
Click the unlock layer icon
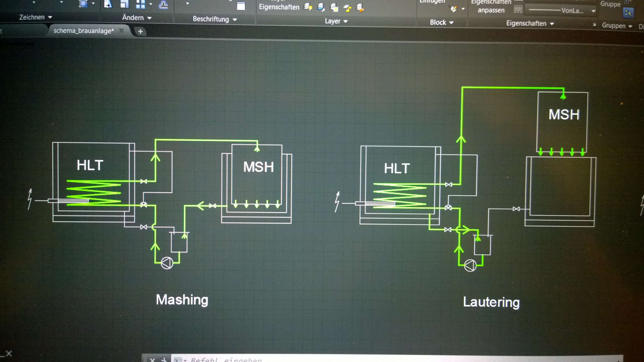[x=347, y=8]
